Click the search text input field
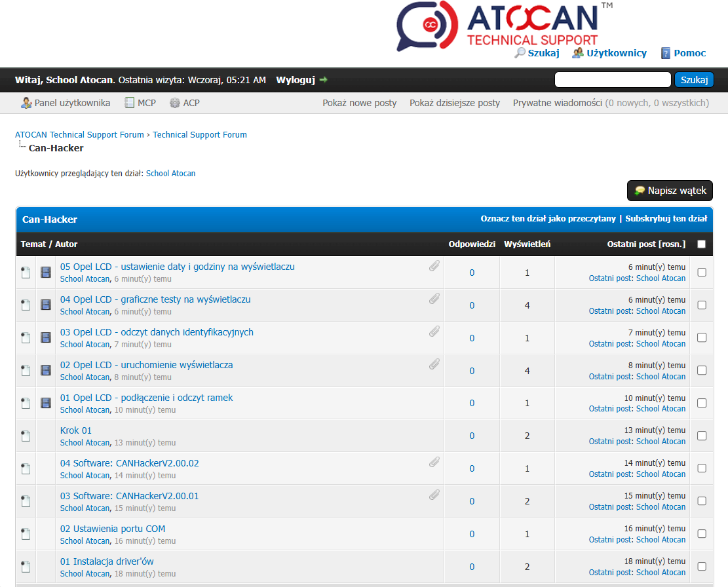The height and width of the screenshot is (587, 728). [x=613, y=80]
